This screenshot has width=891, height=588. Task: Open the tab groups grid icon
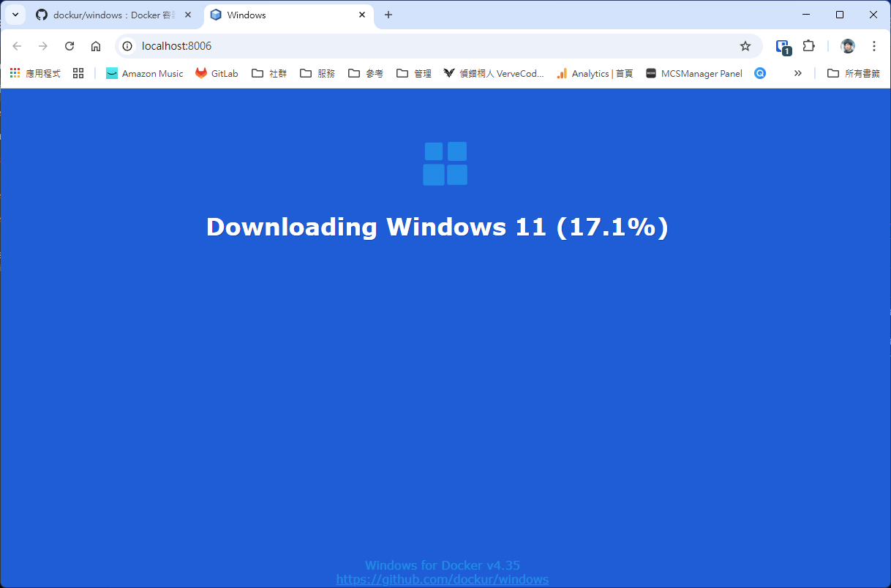click(78, 73)
